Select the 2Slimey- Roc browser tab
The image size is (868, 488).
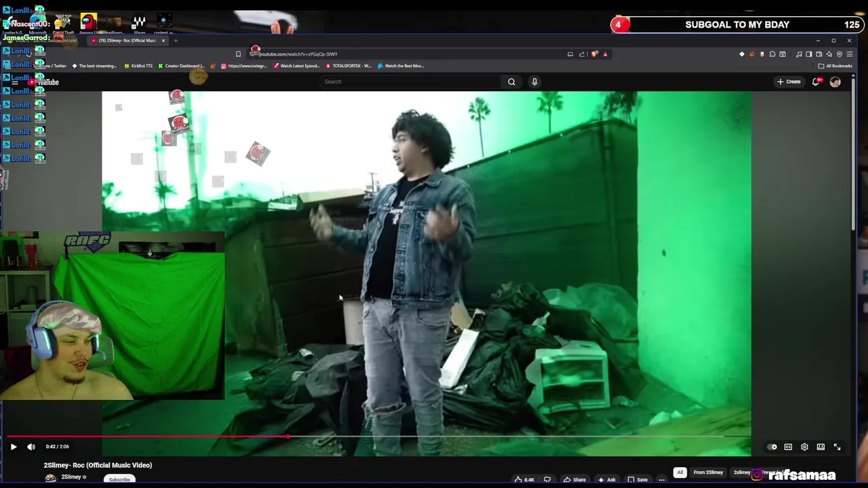click(x=127, y=41)
